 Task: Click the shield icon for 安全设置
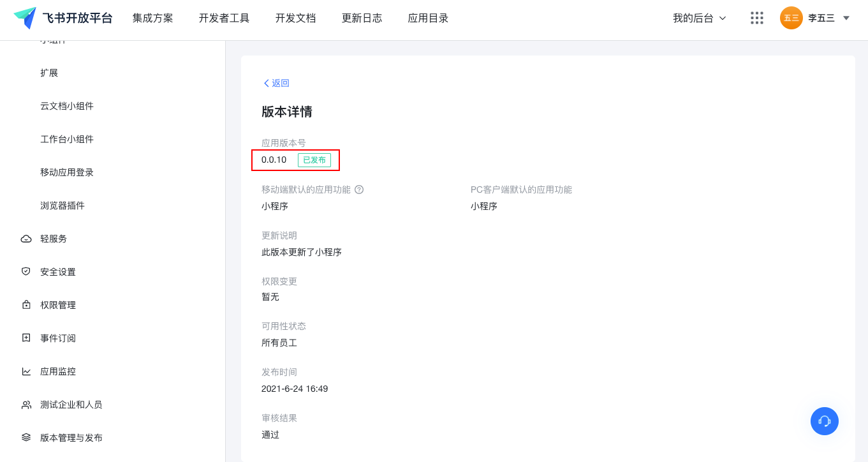coord(26,272)
